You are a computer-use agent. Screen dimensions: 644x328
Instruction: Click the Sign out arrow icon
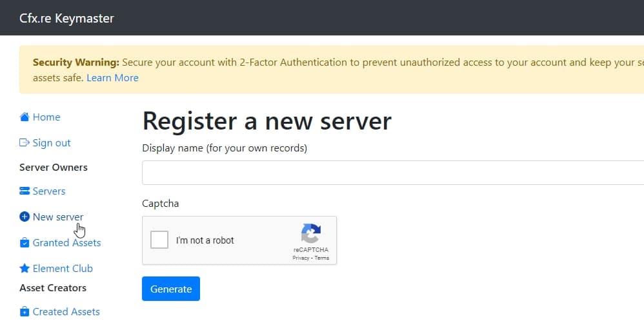tap(25, 143)
